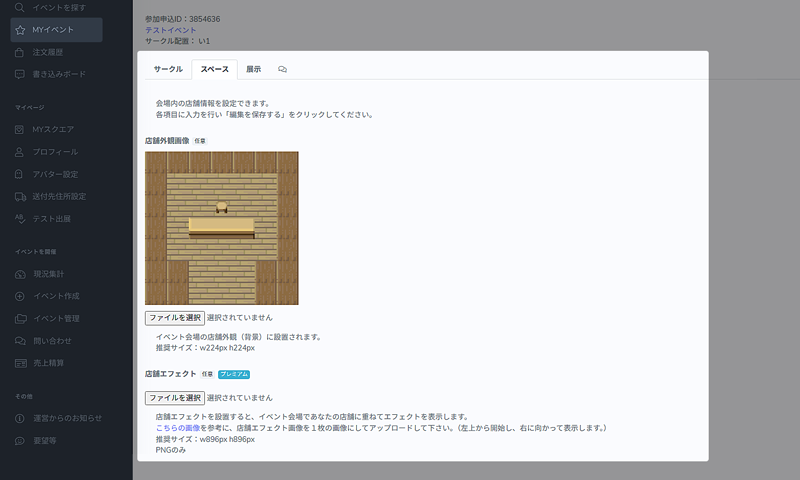Click the store exterior preview image

click(221, 228)
